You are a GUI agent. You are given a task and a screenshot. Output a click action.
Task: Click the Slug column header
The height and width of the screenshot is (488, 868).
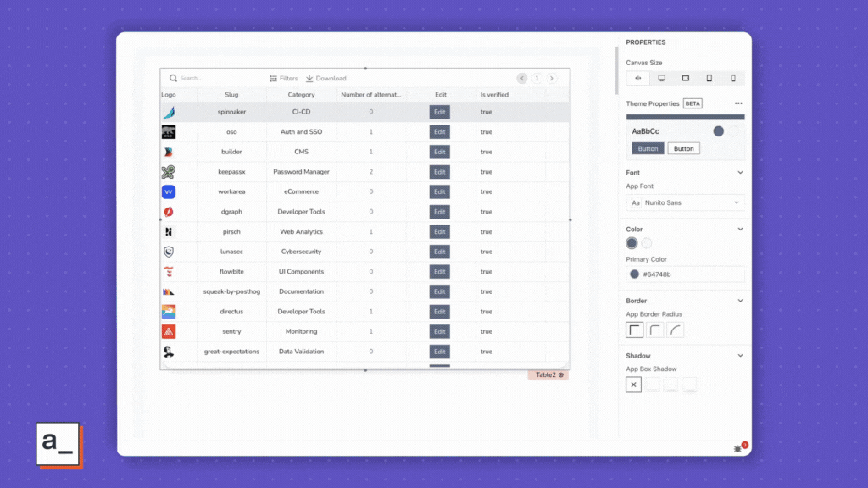[231, 95]
